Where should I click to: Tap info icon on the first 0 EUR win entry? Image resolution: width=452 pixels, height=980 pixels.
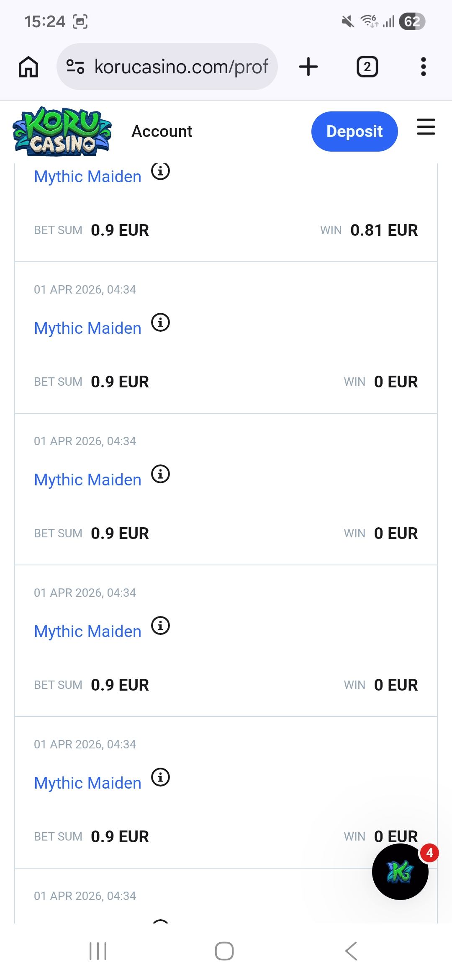click(160, 323)
